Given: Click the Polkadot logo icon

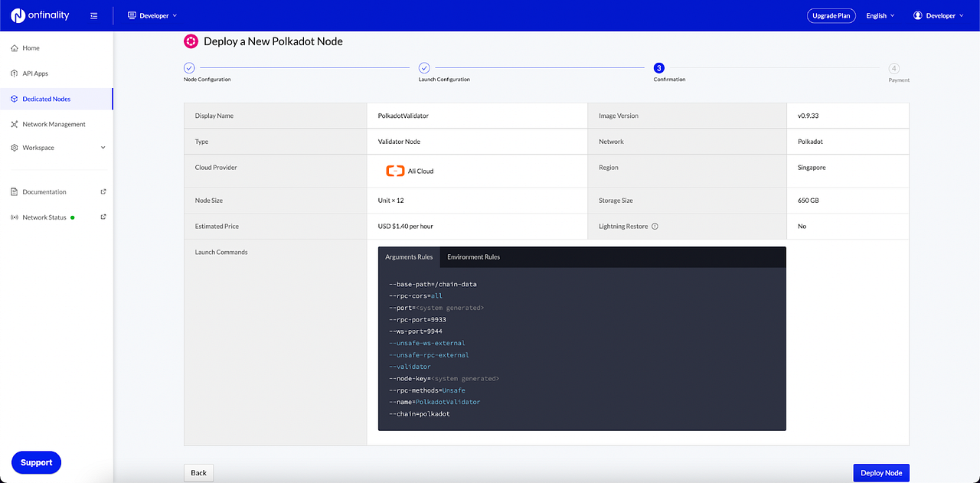Looking at the screenshot, I should [x=191, y=41].
